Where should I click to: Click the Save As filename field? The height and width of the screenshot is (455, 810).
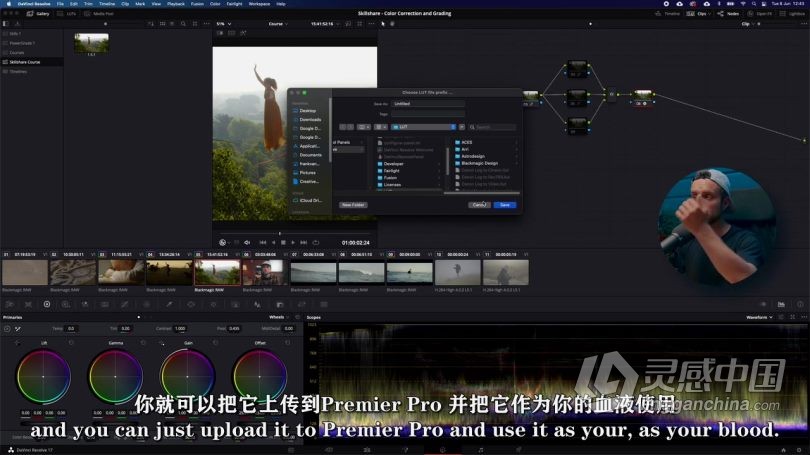pos(428,104)
